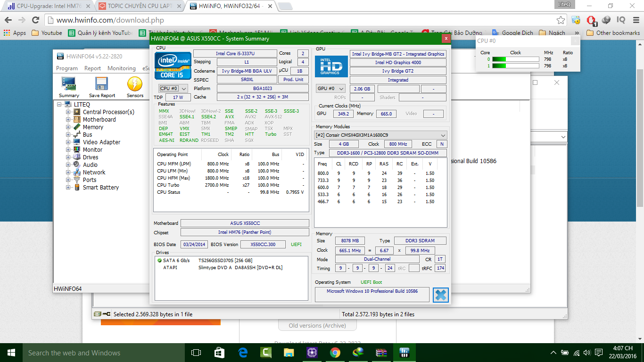Close the summary using the blue X button
Image resolution: width=644 pixels, height=362 pixels.
click(440, 295)
